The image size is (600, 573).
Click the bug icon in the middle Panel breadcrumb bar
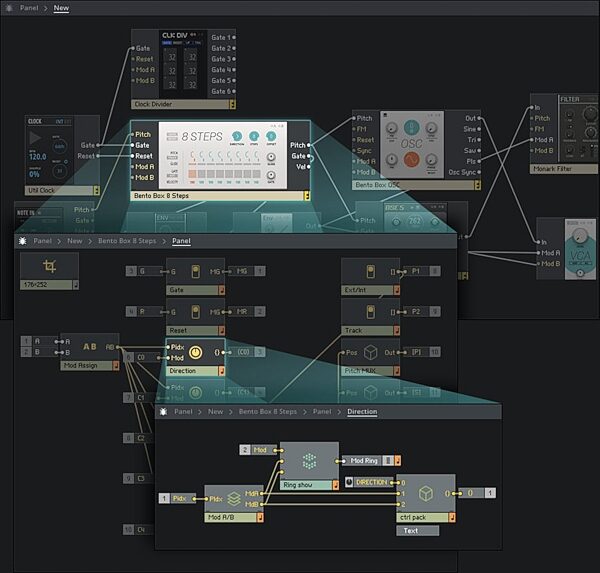click(23, 241)
